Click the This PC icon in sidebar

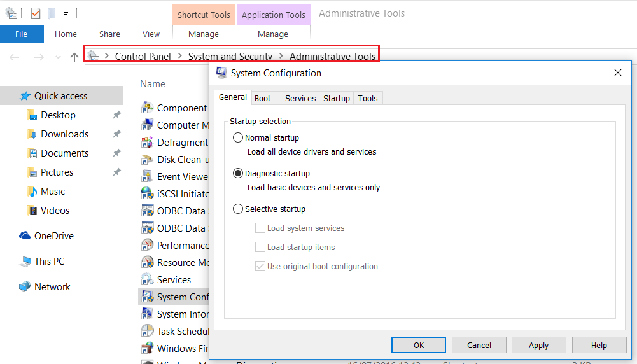pos(25,261)
